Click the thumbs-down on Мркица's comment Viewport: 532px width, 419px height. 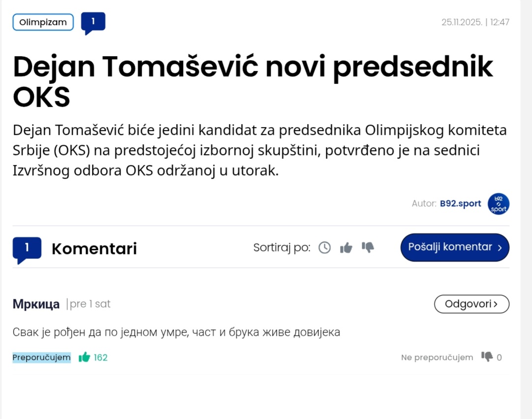[487, 357]
